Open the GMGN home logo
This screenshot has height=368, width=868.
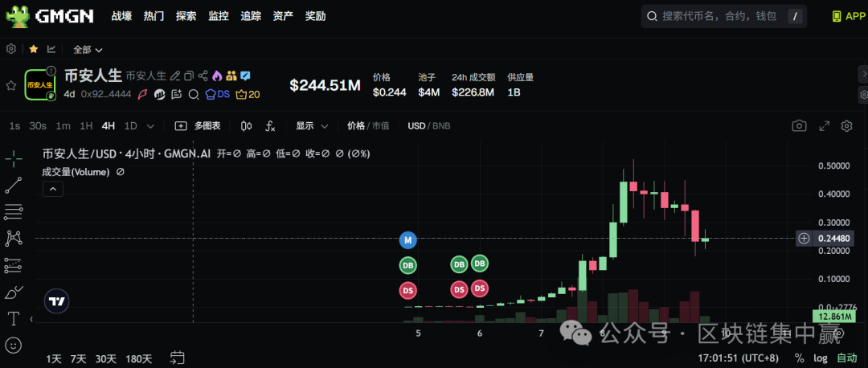click(50, 16)
